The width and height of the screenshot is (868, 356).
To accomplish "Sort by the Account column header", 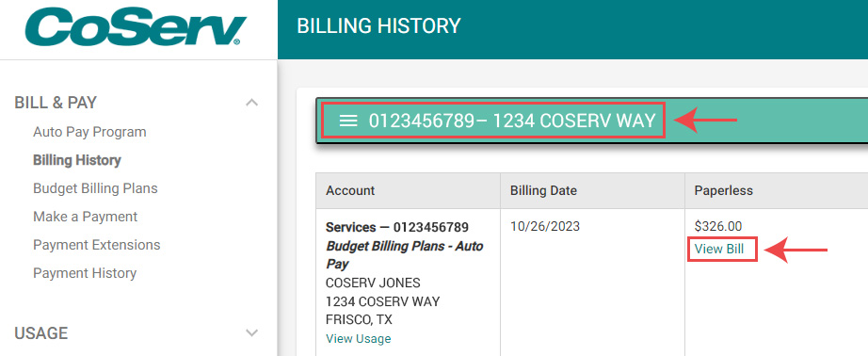I will [350, 190].
